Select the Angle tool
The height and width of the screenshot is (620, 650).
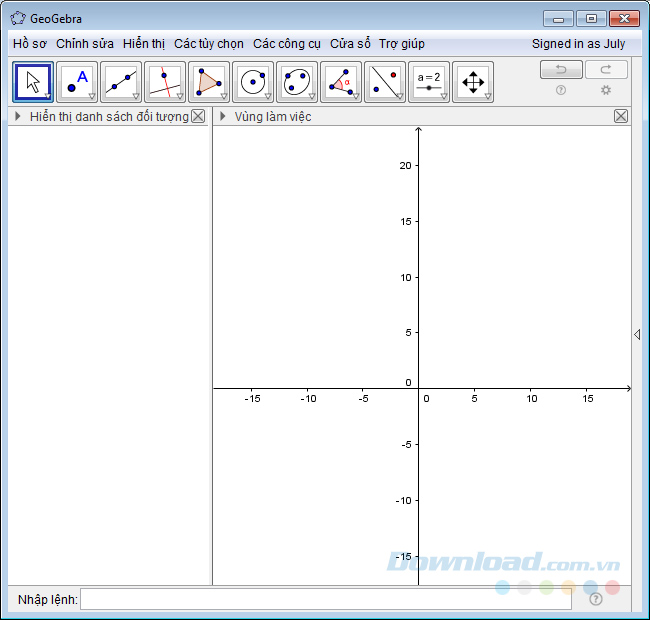coord(341,82)
